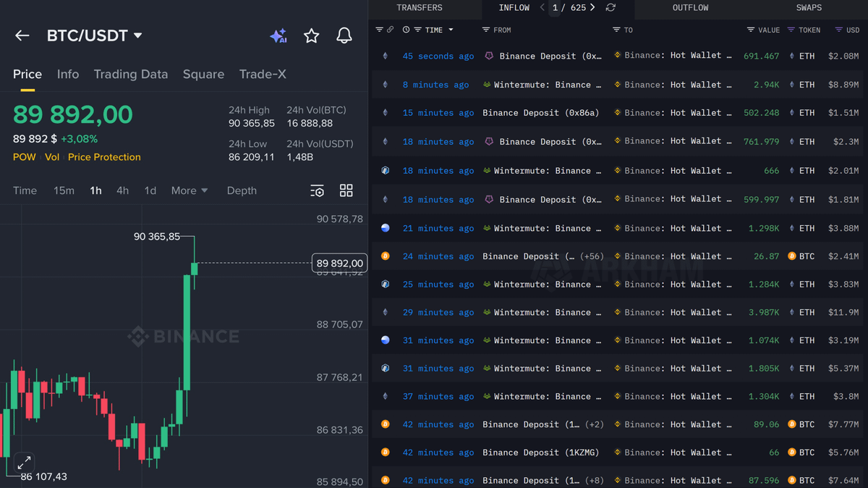Open the 45 seconds ago transaction
The height and width of the screenshot is (488, 868).
point(438,56)
